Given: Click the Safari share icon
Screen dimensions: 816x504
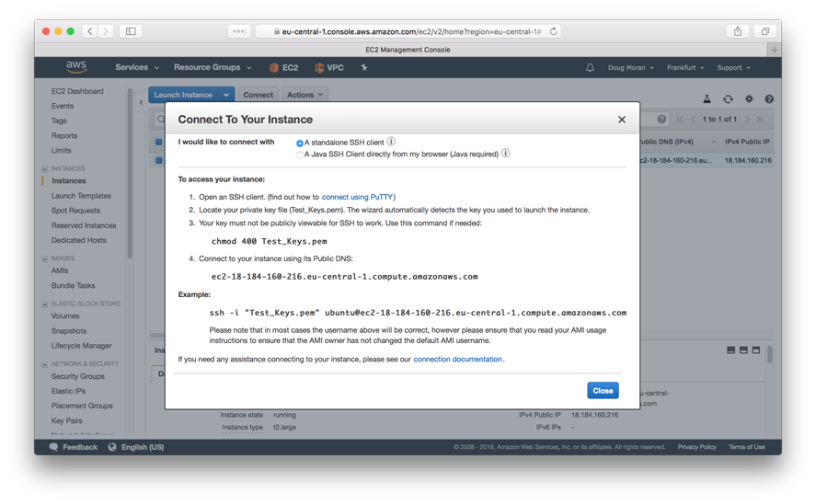Looking at the screenshot, I should [x=738, y=31].
